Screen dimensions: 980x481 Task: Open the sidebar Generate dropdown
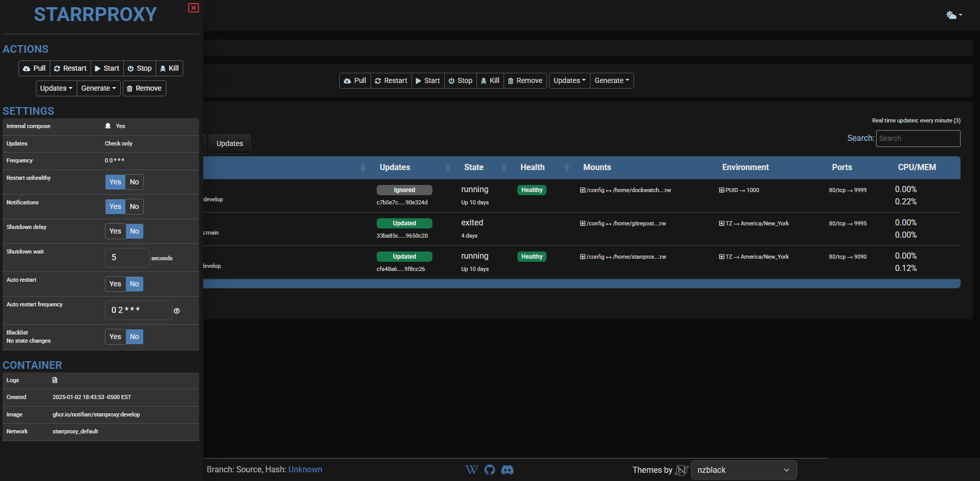[98, 88]
